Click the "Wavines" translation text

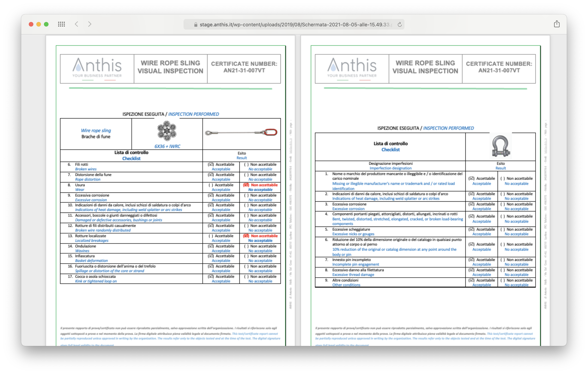(82, 251)
